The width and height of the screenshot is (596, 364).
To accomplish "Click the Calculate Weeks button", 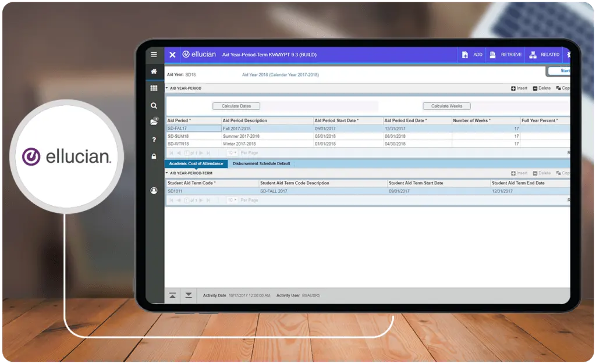I will click(446, 106).
